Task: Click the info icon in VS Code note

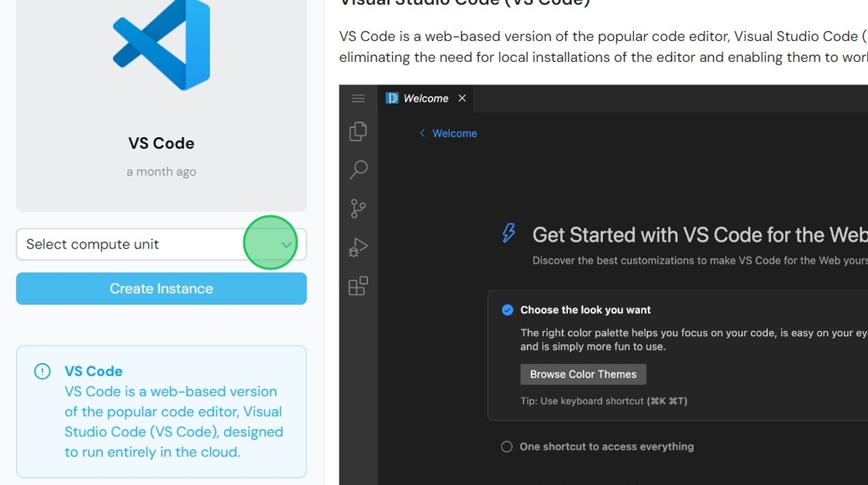Action: click(x=42, y=371)
